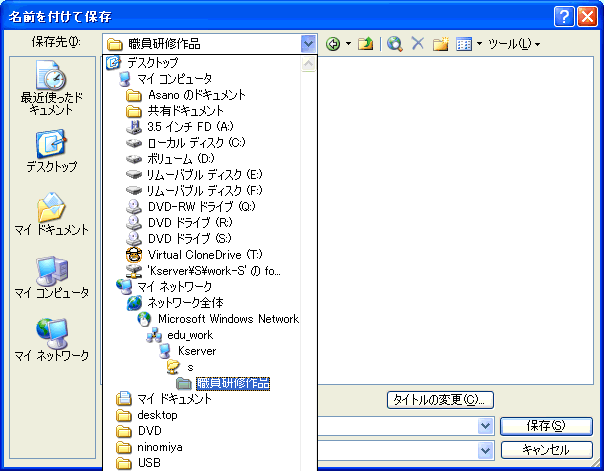Select the DVD folder entry
The width and height of the screenshot is (604, 471).
coord(139,431)
